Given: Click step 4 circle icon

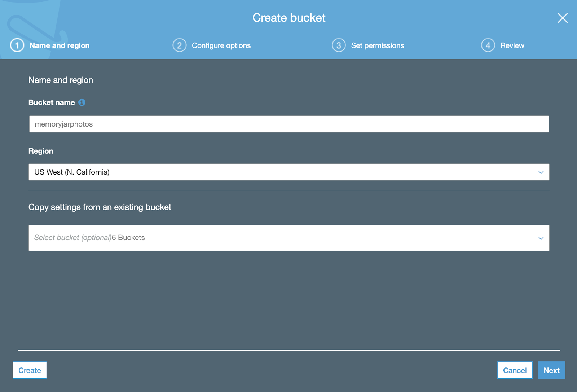Looking at the screenshot, I should pos(488,45).
